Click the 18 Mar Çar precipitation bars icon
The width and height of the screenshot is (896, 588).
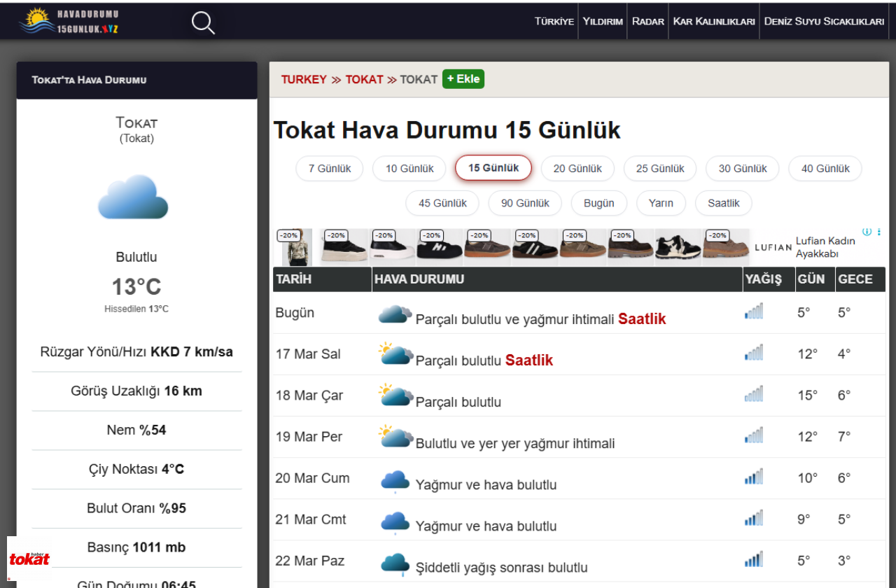754,394
